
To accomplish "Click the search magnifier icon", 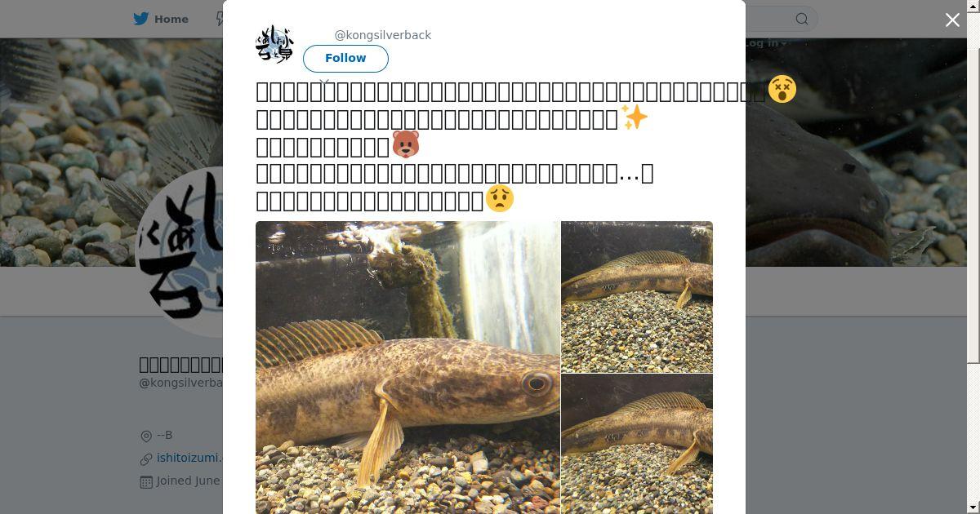I will click(x=802, y=19).
